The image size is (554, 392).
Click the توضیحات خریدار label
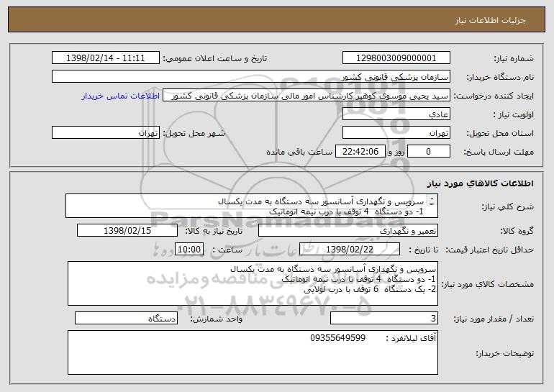(505, 353)
